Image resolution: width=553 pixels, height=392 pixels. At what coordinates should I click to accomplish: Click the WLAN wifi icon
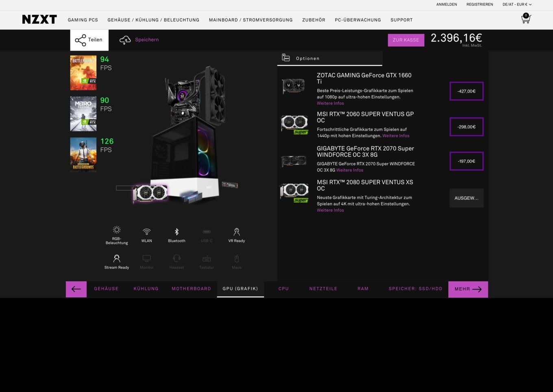coord(147,232)
